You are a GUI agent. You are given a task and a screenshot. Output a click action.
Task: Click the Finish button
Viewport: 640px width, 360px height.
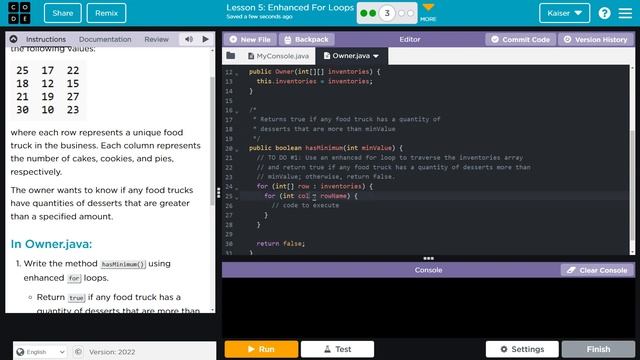click(598, 349)
